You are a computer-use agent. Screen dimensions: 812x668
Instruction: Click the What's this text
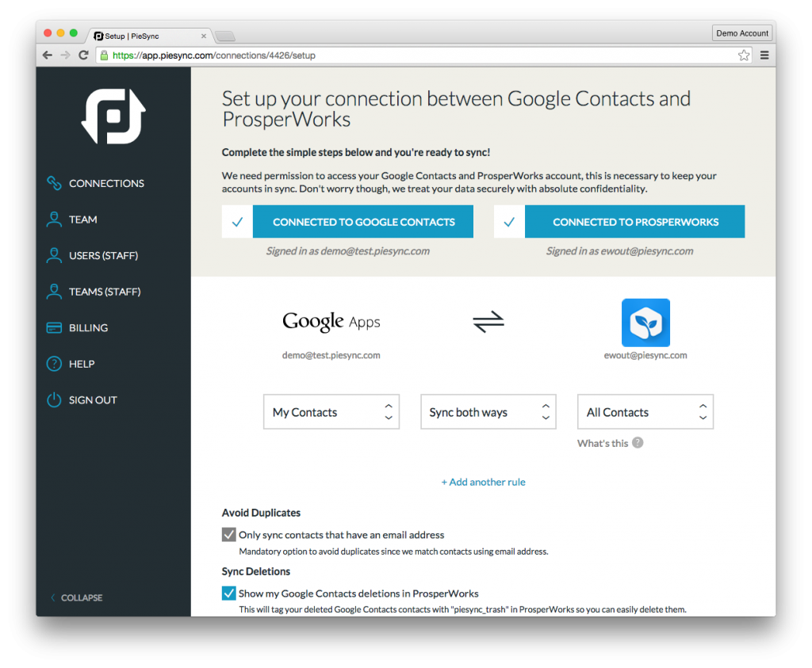603,444
